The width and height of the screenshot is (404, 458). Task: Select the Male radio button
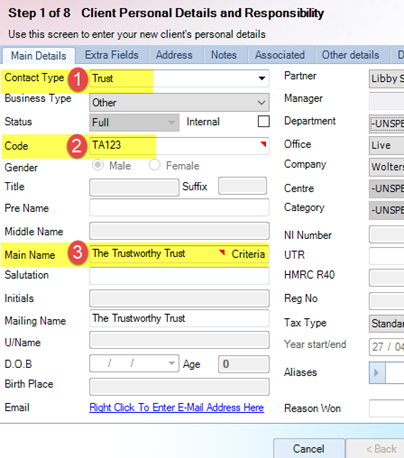(x=98, y=165)
